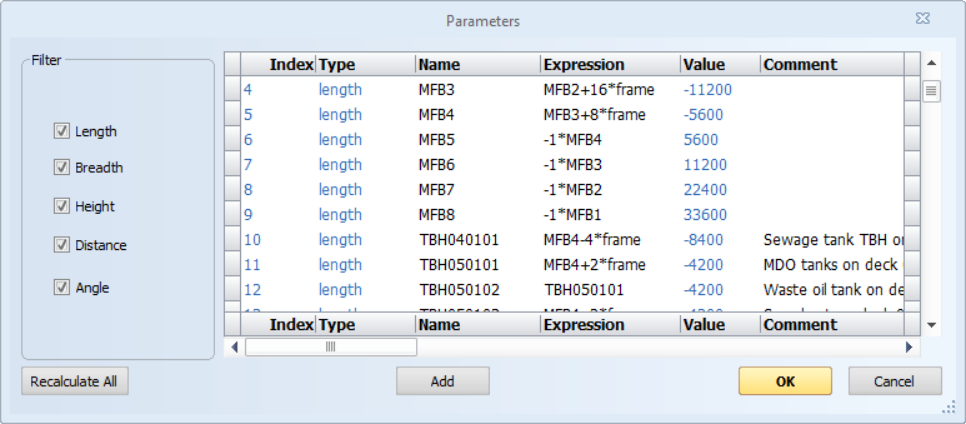Viewport: 966px width, 424px height.
Task: Click the vertical scrollbar thumb
Action: tap(931, 92)
